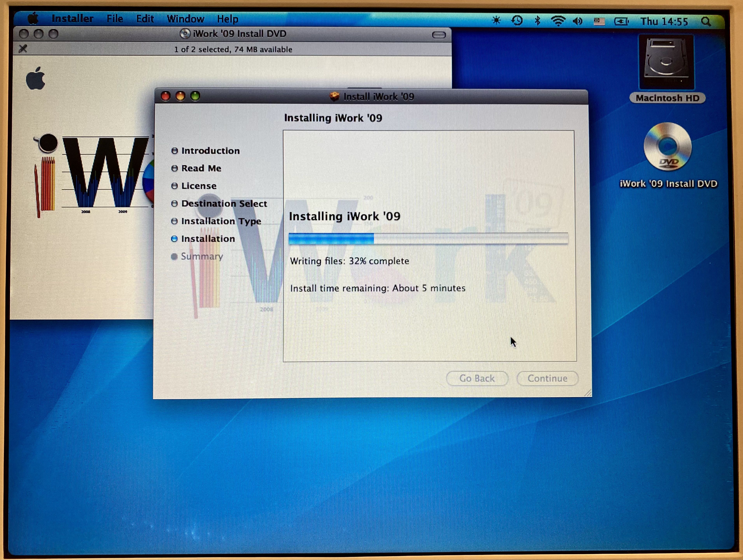743x560 pixels.
Task: Open the Window menu
Action: 185,19
